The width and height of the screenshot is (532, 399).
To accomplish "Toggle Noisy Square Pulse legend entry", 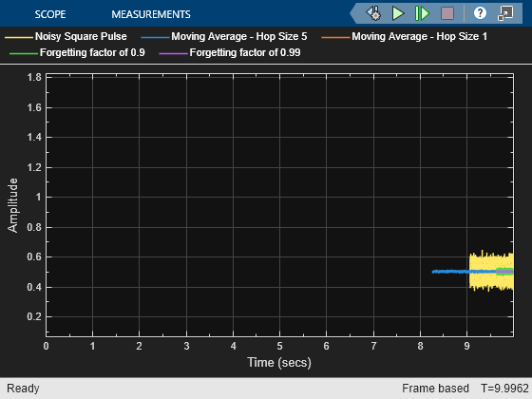I will pyautogui.click(x=81, y=36).
